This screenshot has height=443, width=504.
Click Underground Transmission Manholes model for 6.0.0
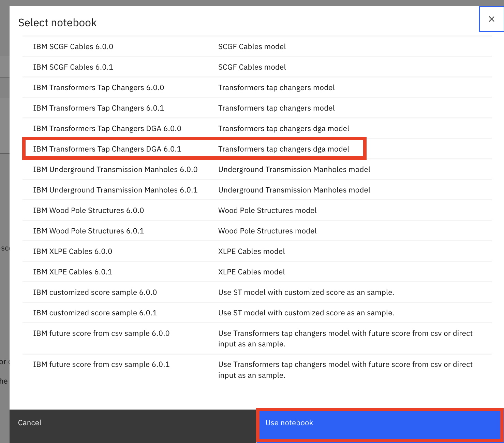294,169
